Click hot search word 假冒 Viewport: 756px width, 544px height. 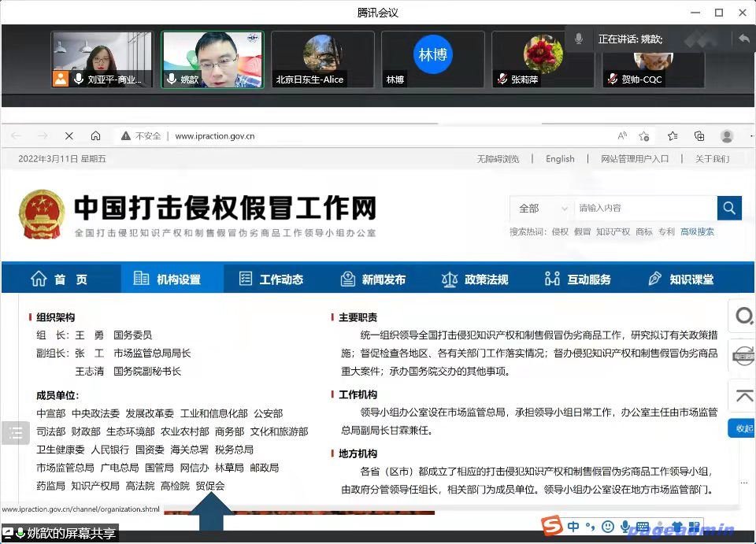point(583,231)
